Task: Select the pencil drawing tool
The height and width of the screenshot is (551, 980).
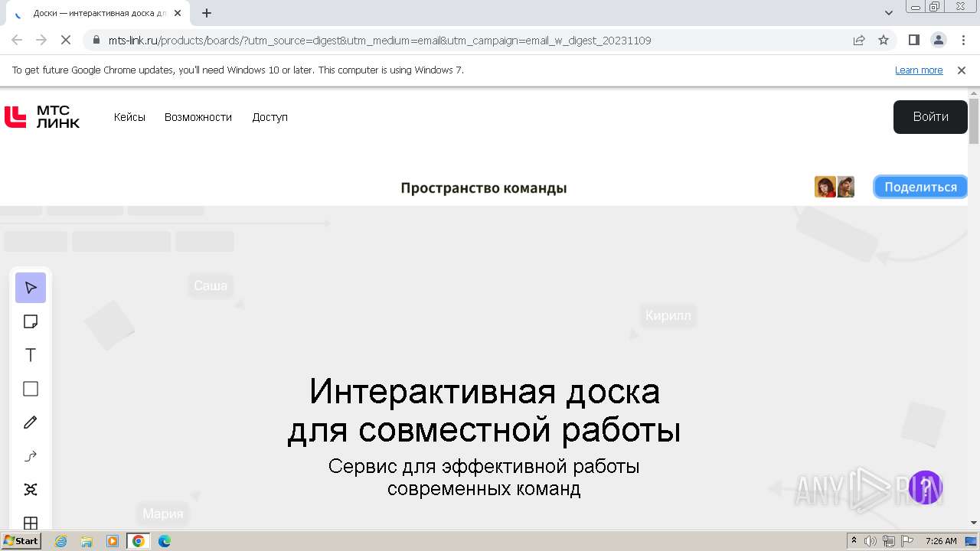Action: (x=31, y=422)
